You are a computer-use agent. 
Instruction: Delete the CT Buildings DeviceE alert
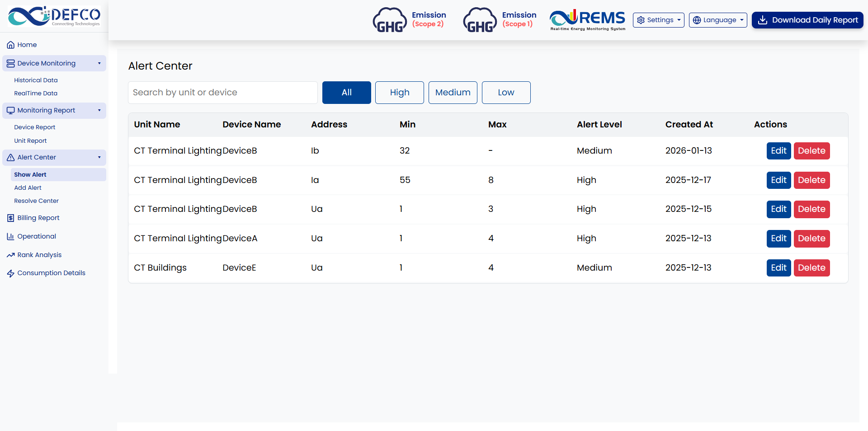811,268
